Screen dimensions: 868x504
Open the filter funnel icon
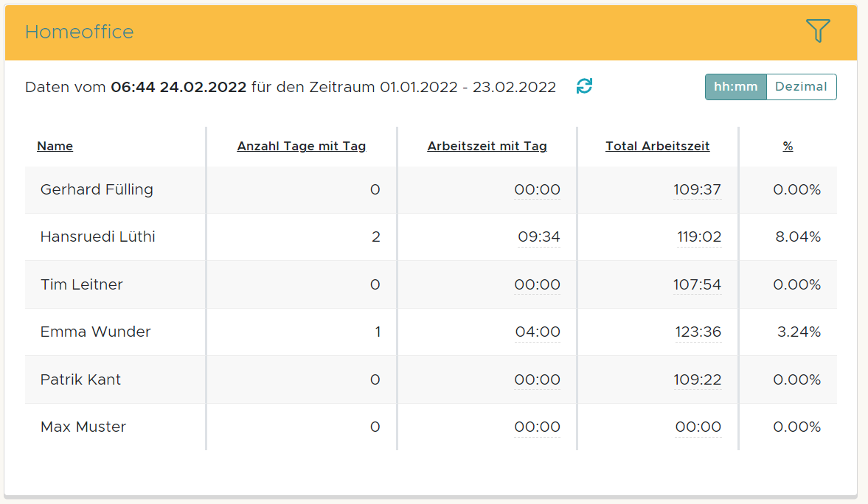pyautogui.click(x=818, y=31)
